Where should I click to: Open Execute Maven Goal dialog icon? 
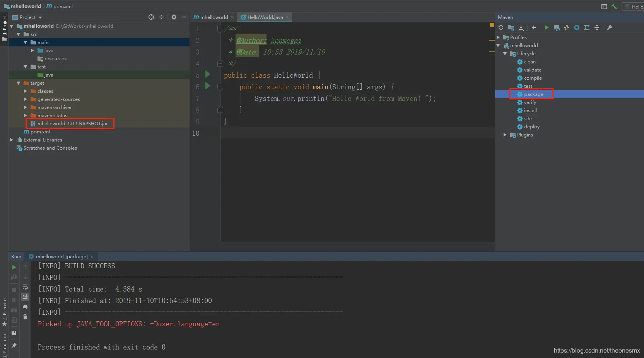pyautogui.click(x=557, y=27)
